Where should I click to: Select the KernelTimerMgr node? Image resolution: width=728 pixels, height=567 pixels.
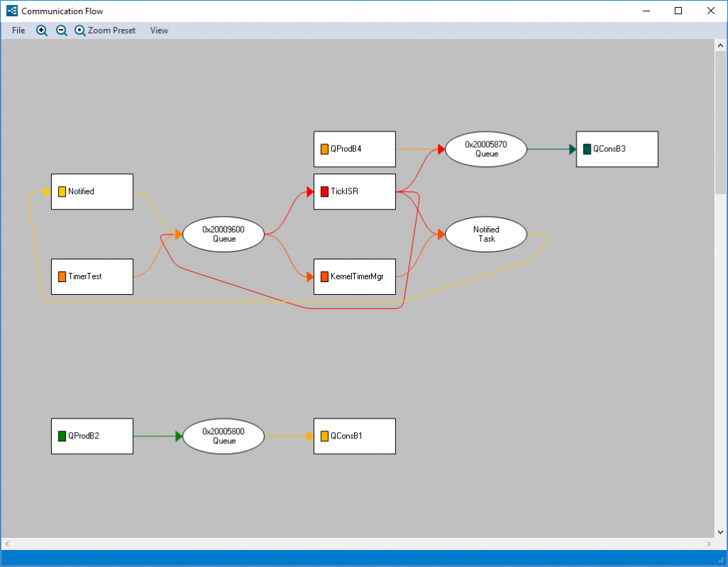coord(355,276)
